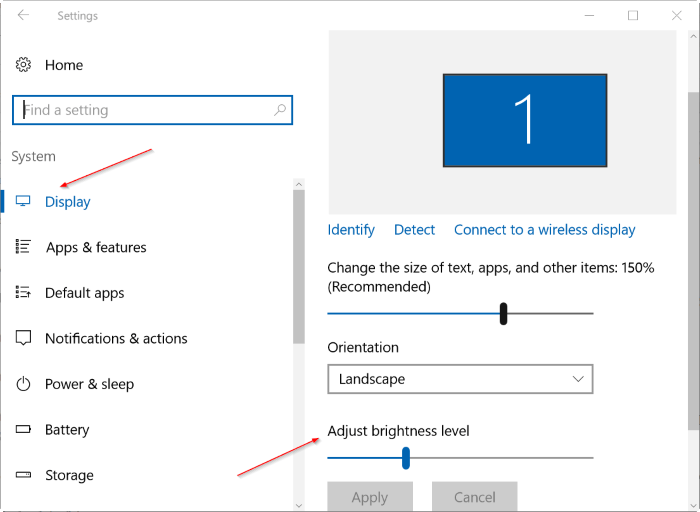Select Storage in the System list
700x512 pixels.
[69, 475]
